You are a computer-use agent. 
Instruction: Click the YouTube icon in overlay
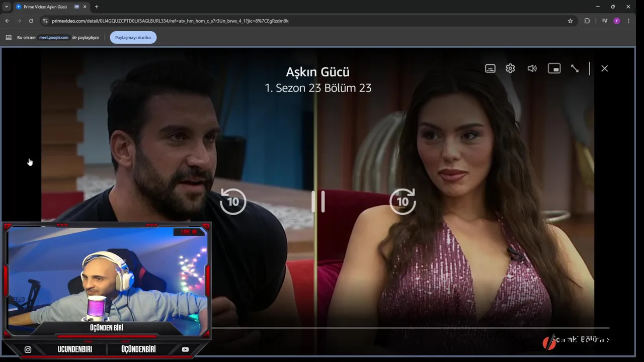tap(185, 349)
